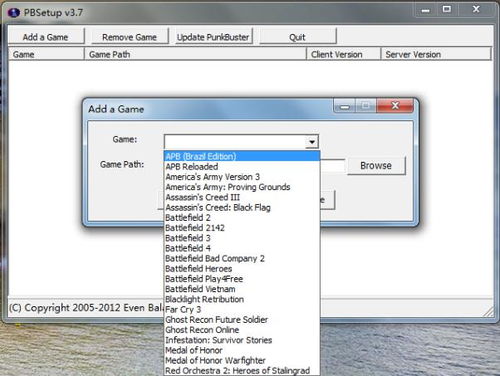Select Assassin's Creed III entry
Image resolution: width=500 pixels, height=376 pixels.
[x=242, y=197]
